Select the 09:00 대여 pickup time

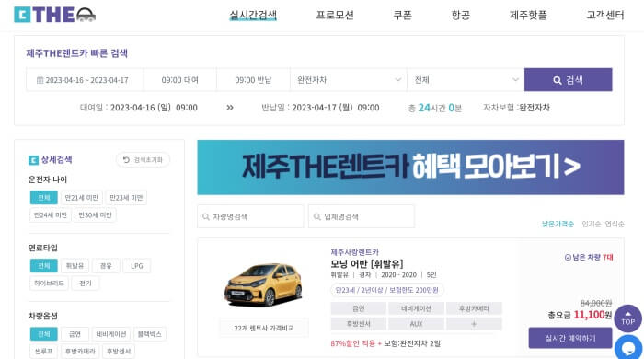click(x=180, y=80)
